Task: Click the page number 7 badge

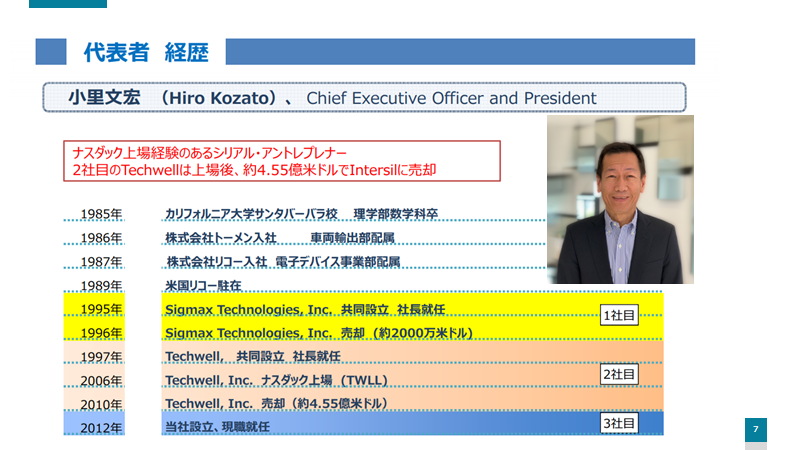Action: click(756, 430)
